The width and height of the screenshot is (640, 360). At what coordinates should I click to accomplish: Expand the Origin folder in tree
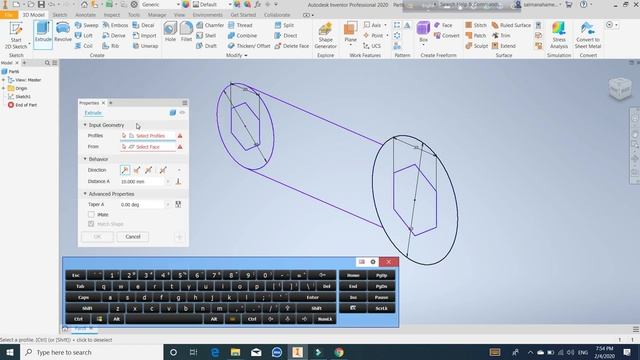point(4,88)
